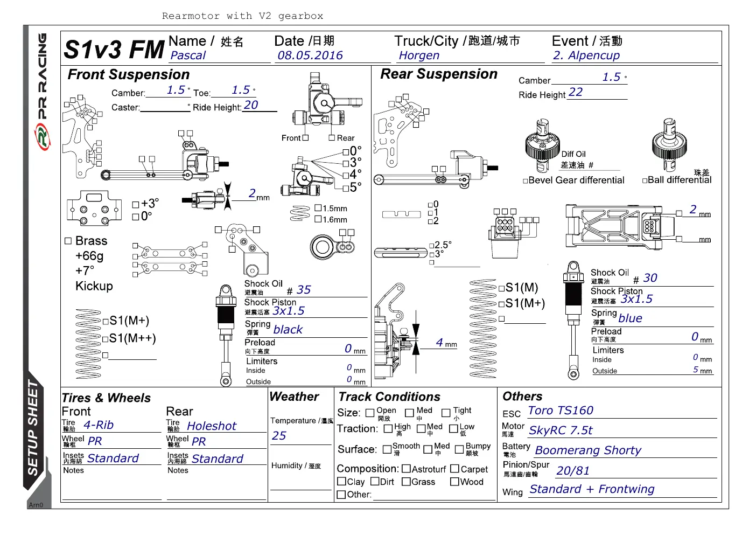The image size is (756, 535).
Task: Click the Name field containing Pascal
Action: click(x=219, y=56)
